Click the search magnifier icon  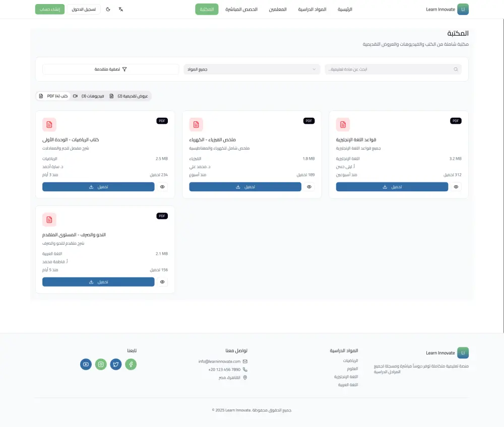tap(456, 69)
